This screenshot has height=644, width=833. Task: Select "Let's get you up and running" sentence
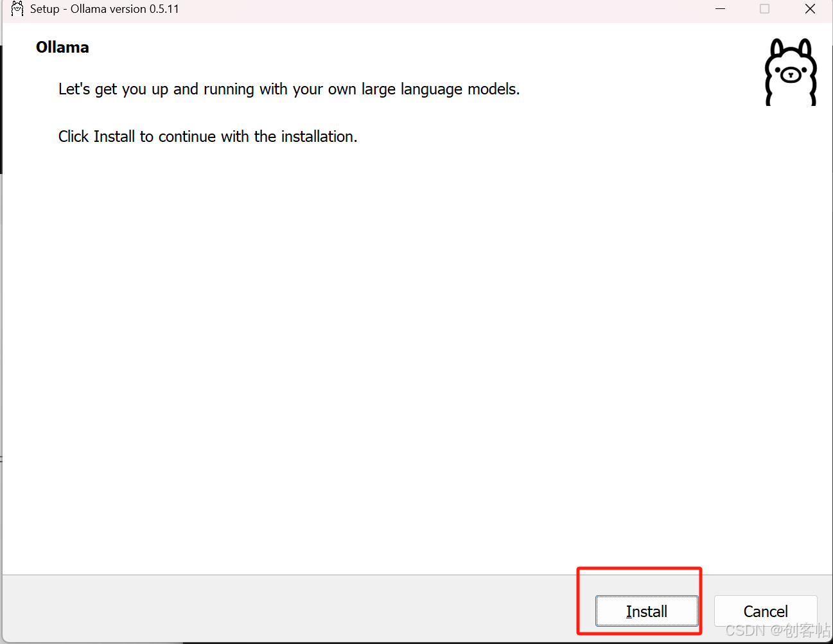pyautogui.click(x=289, y=89)
